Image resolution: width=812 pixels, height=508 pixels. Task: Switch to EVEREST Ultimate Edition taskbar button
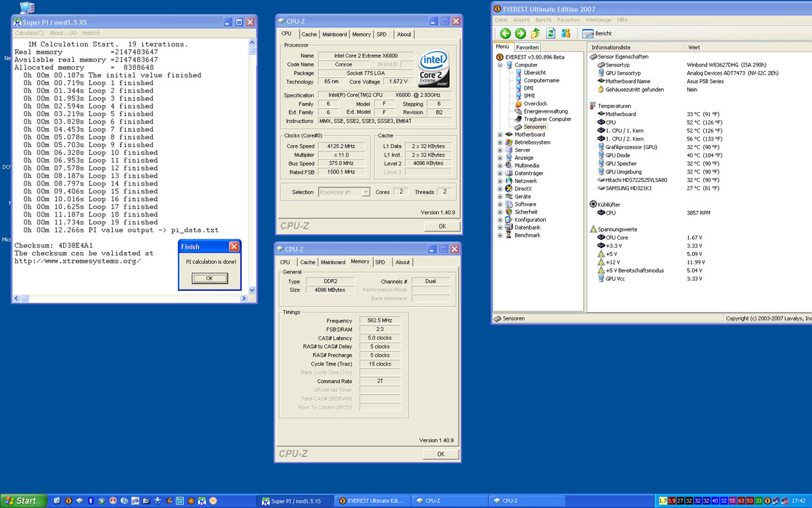(x=371, y=501)
